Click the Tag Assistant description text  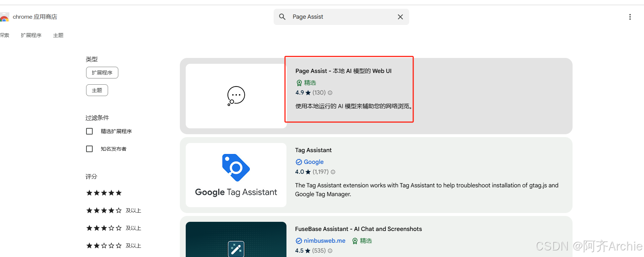427,190
